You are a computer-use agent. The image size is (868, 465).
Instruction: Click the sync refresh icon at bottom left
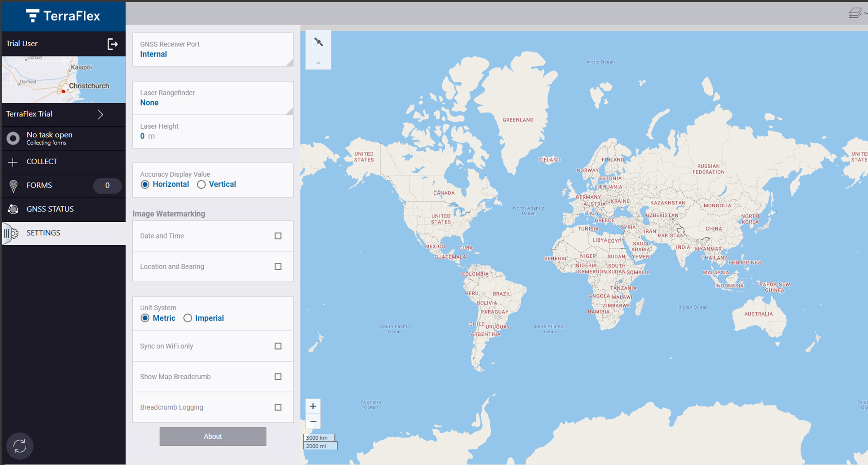click(20, 446)
